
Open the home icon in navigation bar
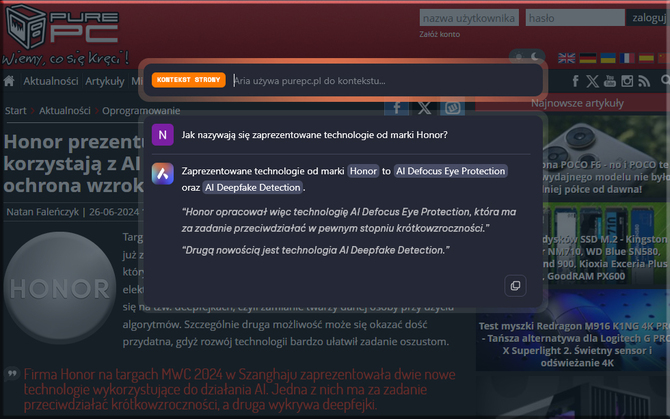[9, 81]
